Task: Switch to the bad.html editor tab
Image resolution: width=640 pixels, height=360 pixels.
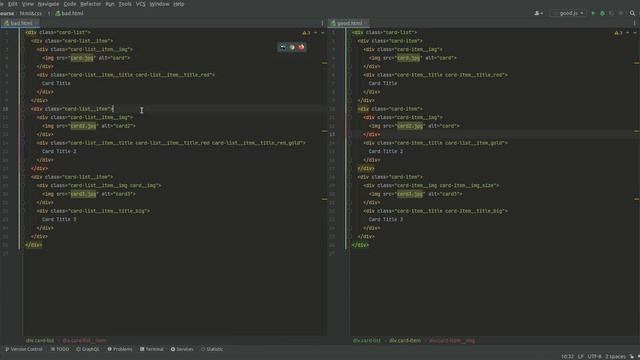Action: click(21, 23)
